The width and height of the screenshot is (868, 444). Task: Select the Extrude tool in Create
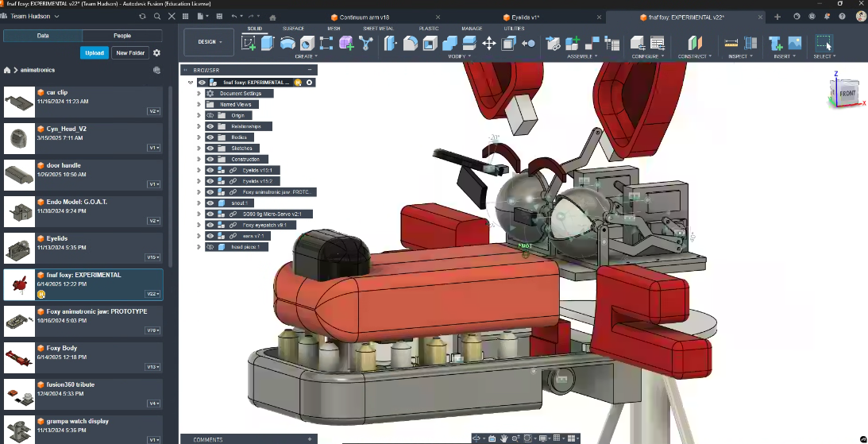268,43
